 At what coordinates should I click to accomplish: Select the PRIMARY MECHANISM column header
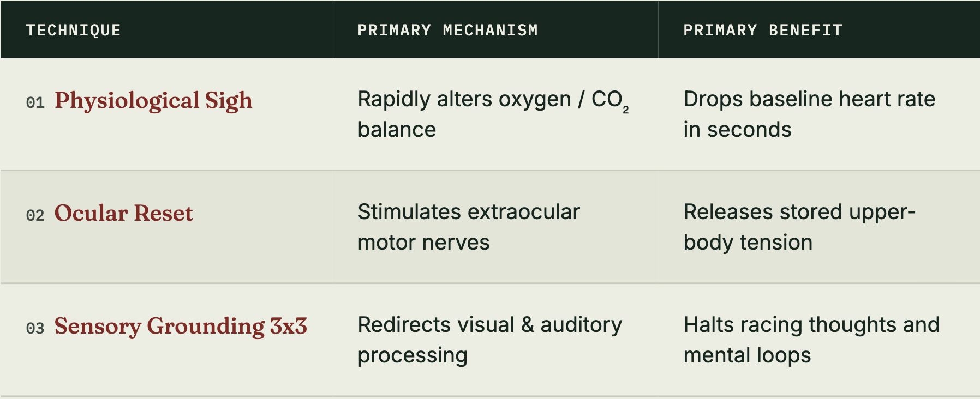[447, 30]
